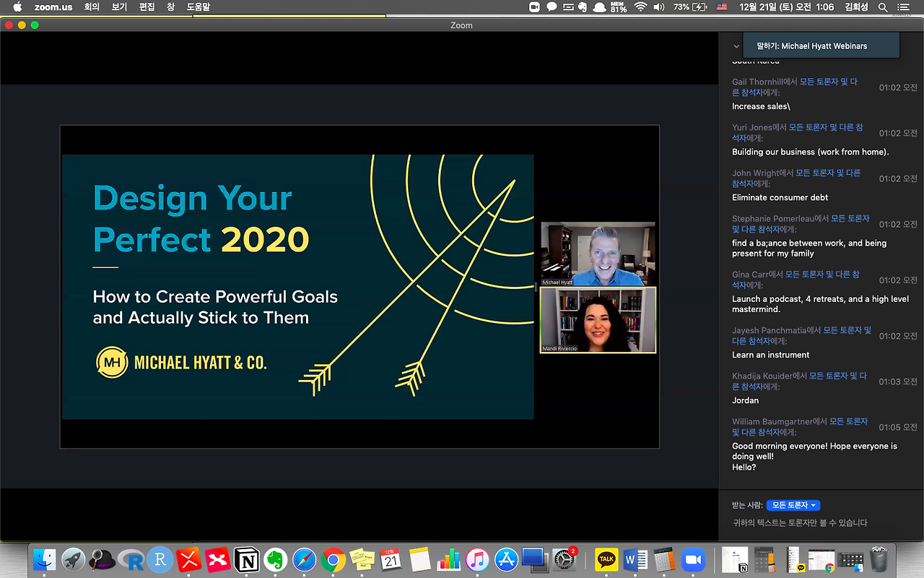Click Jayesh Panchmatia sender name in chat

768,331
